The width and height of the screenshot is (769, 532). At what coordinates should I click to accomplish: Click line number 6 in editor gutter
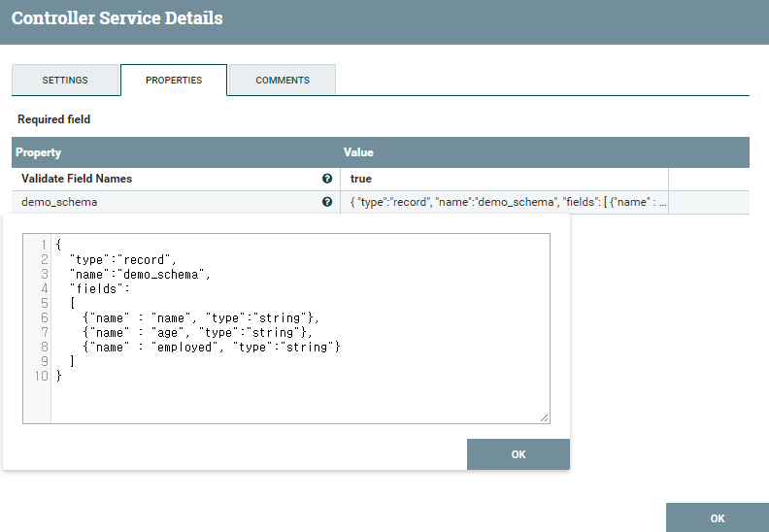point(44,317)
